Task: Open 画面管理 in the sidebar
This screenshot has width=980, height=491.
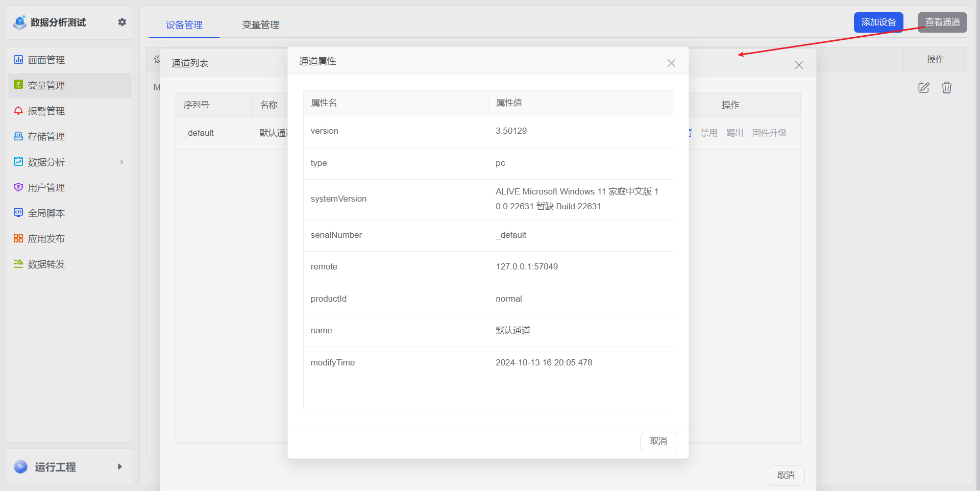Action: pyautogui.click(x=46, y=60)
